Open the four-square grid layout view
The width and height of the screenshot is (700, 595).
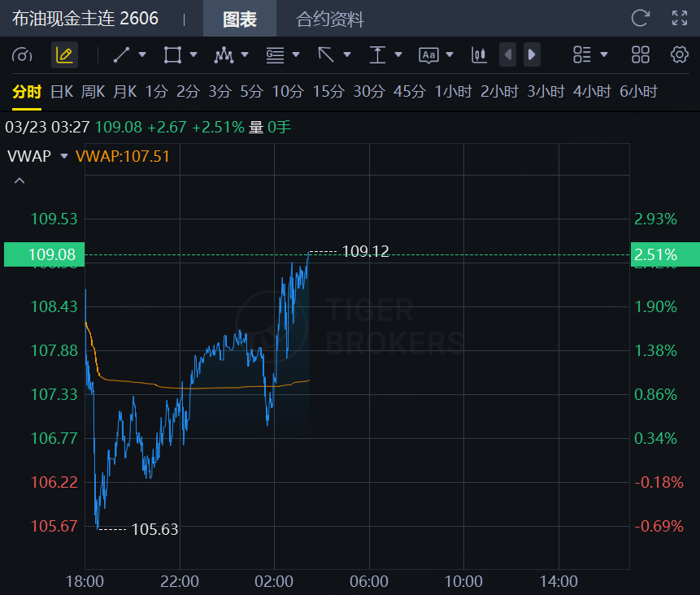pos(641,55)
